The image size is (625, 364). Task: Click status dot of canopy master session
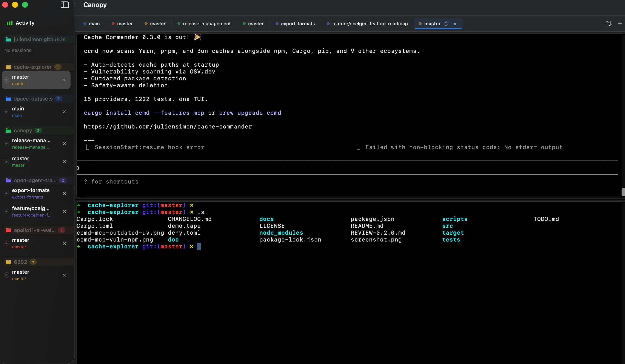point(7,162)
